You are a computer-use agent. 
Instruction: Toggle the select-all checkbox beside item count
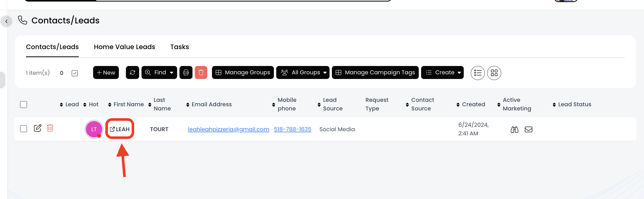pos(75,73)
